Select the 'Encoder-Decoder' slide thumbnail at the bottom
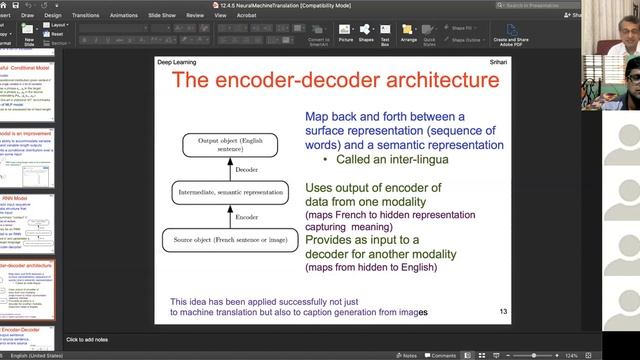The height and width of the screenshot is (360, 640). (27, 338)
